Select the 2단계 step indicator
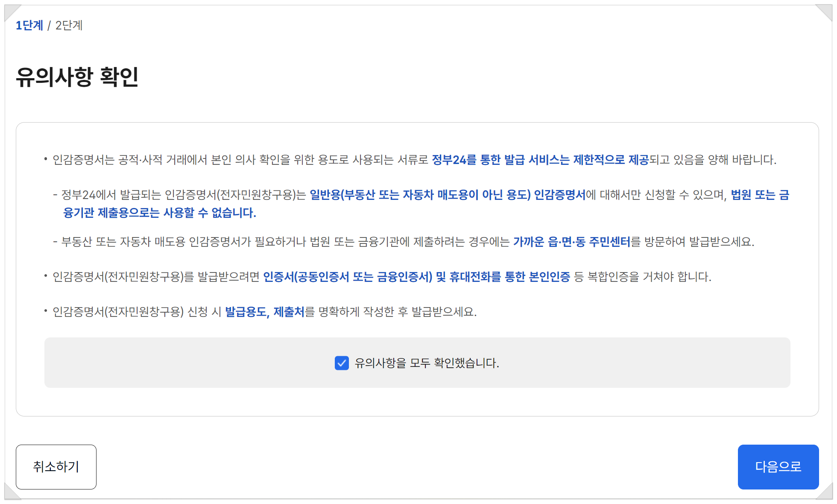The height and width of the screenshot is (504, 837). click(x=69, y=26)
